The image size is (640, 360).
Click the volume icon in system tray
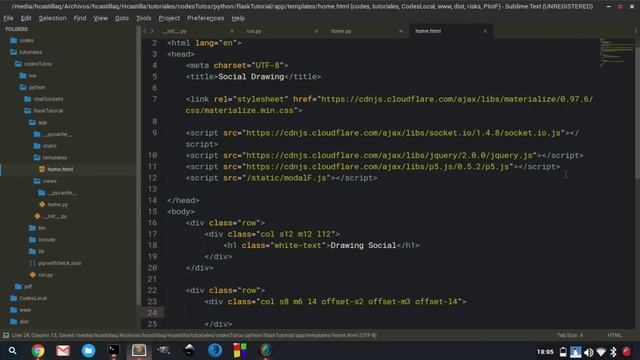(589, 352)
